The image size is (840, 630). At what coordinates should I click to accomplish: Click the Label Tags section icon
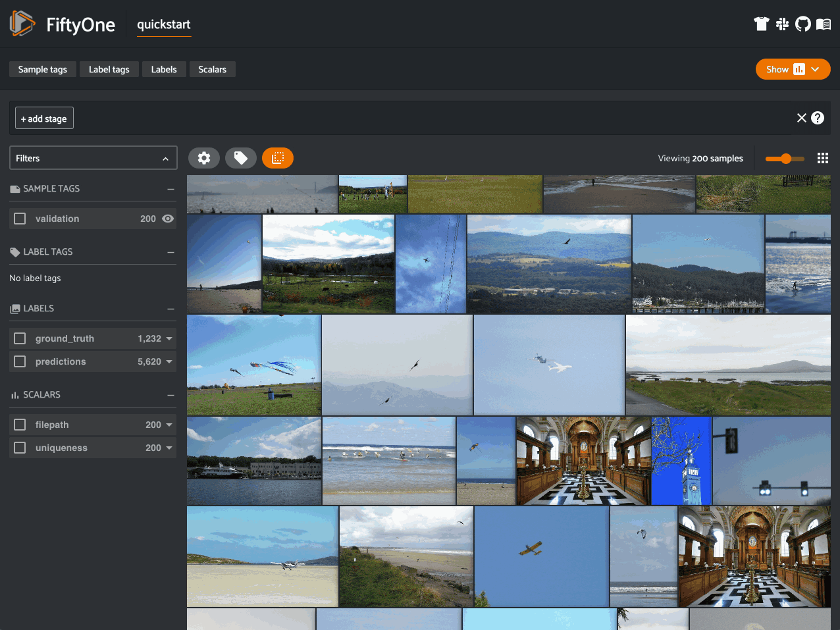[15, 252]
